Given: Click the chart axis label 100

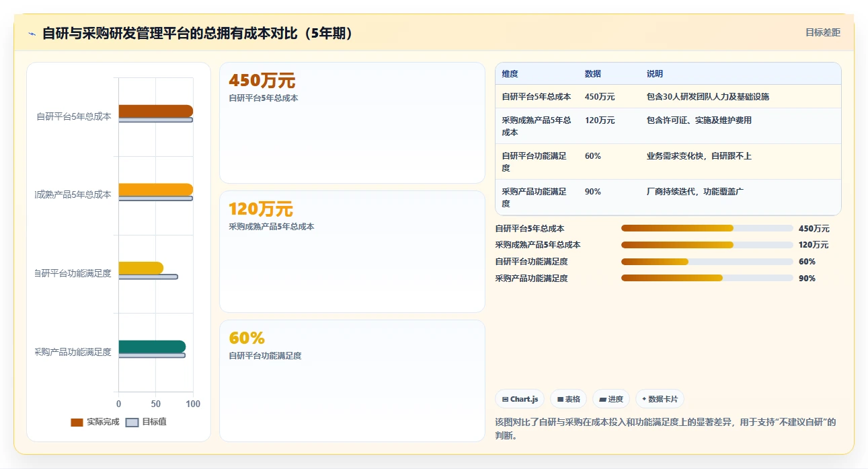Looking at the screenshot, I should tap(193, 404).
